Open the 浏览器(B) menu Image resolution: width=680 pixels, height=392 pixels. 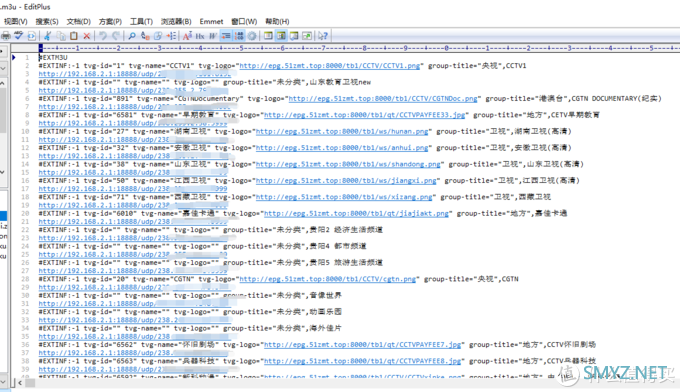(176, 21)
